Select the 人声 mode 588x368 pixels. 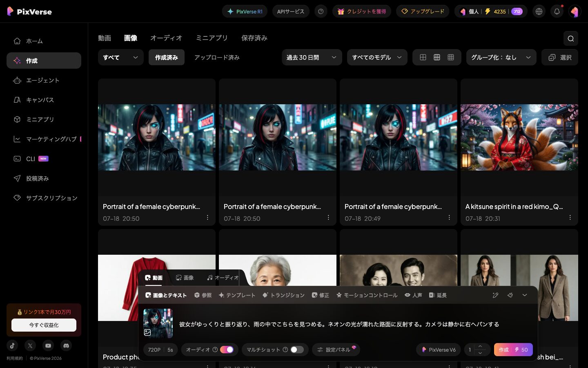[x=413, y=295]
